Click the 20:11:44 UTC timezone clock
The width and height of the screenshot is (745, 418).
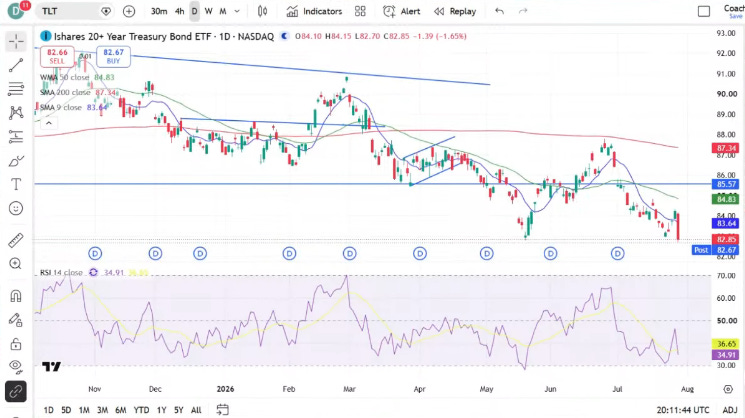tap(683, 410)
